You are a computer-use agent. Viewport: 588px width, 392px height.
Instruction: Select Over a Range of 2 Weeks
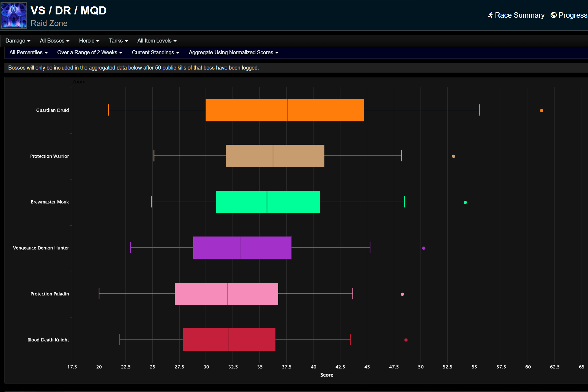(x=90, y=52)
